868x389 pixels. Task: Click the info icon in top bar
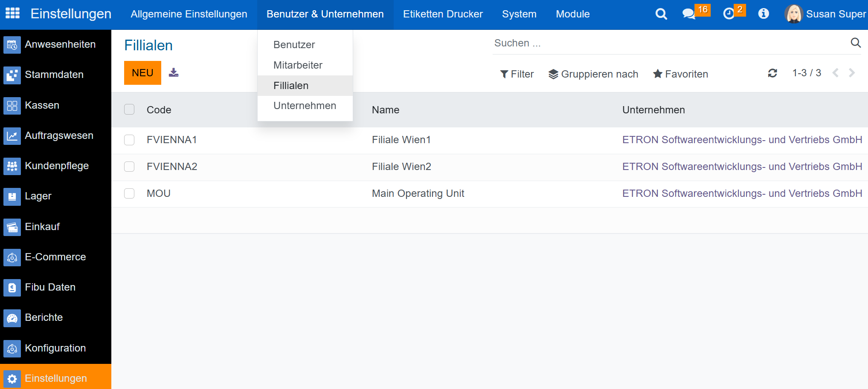click(763, 14)
